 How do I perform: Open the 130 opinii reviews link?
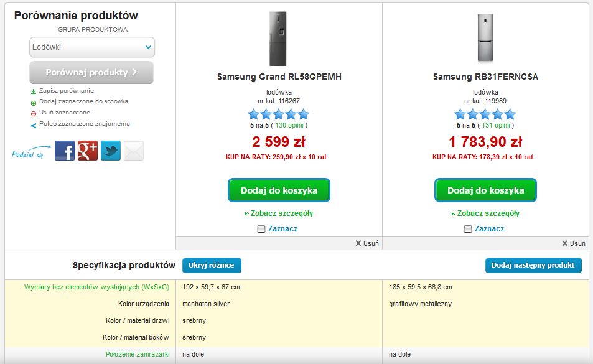pos(288,125)
